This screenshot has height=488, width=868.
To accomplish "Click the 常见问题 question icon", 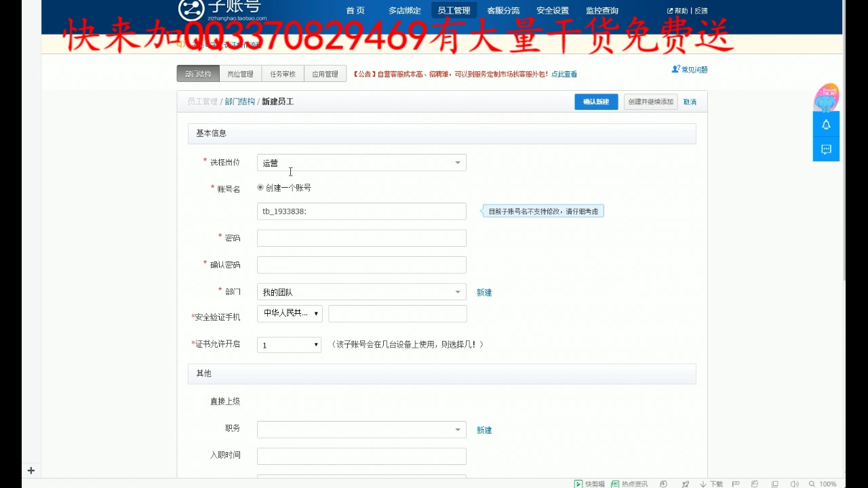I will pyautogui.click(x=675, y=68).
